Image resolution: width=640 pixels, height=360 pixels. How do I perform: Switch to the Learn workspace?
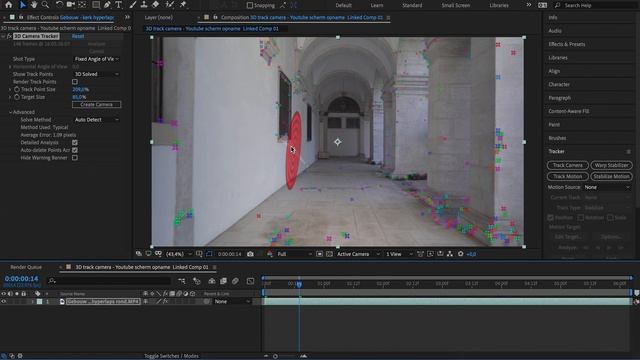(x=377, y=5)
